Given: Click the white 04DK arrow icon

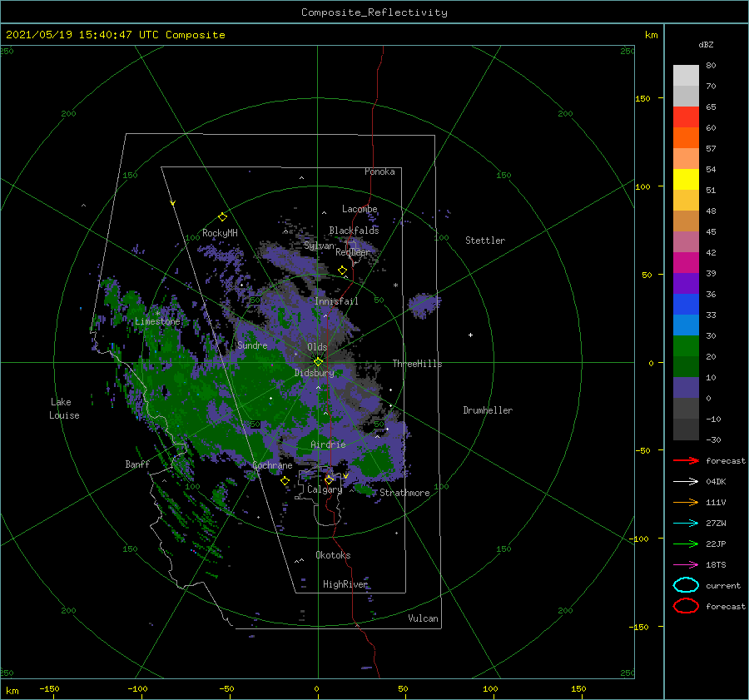Looking at the screenshot, I should [686, 482].
